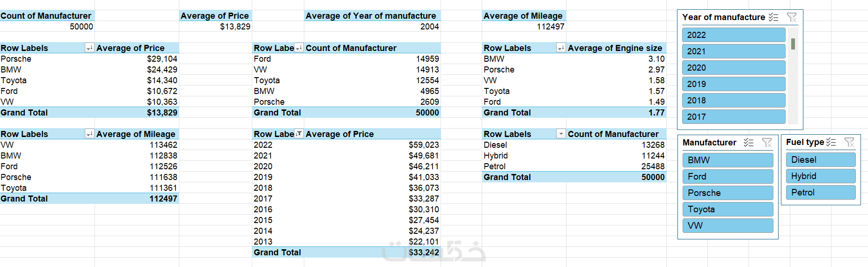
Task: Select BMW engine size 3.10
Action: coord(616,58)
